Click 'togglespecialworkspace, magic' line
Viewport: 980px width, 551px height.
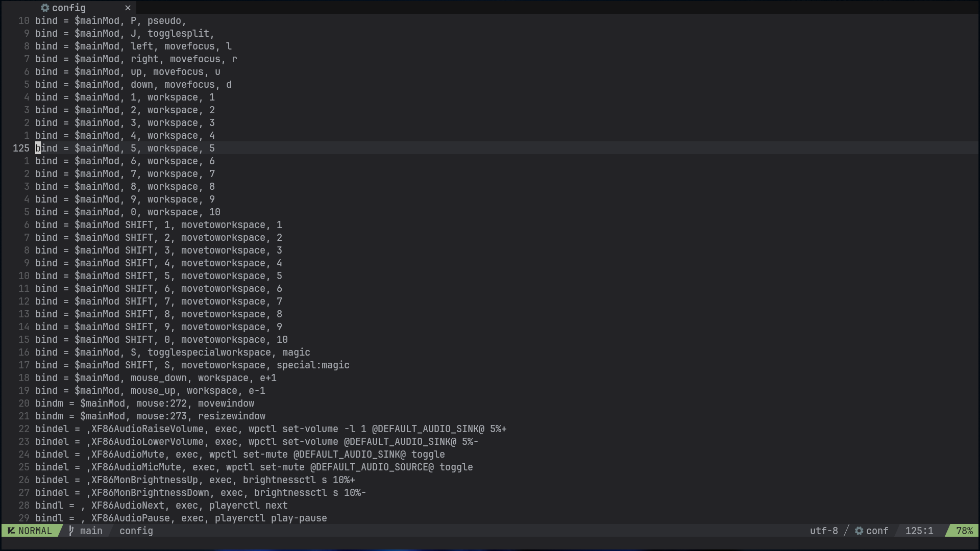(173, 352)
